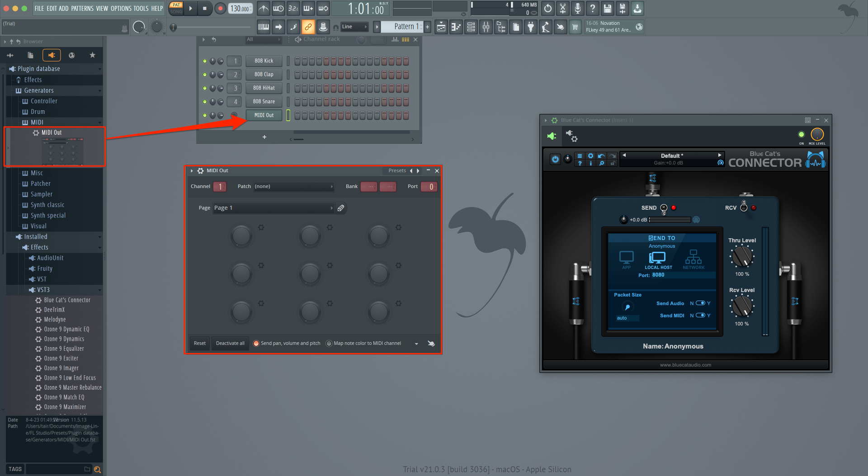Click the wait-for-input countdown icon
Image resolution: width=868 pixels, height=476 pixels.
(x=278, y=8)
